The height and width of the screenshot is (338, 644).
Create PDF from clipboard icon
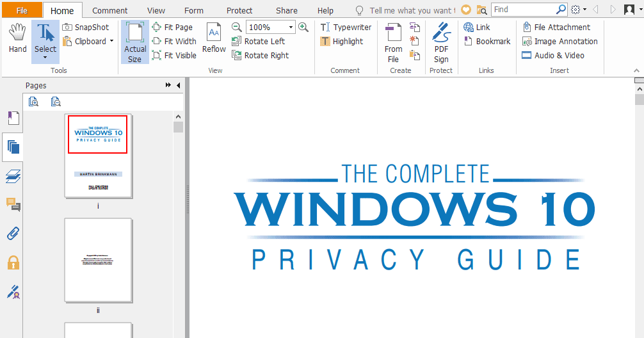pos(415,55)
